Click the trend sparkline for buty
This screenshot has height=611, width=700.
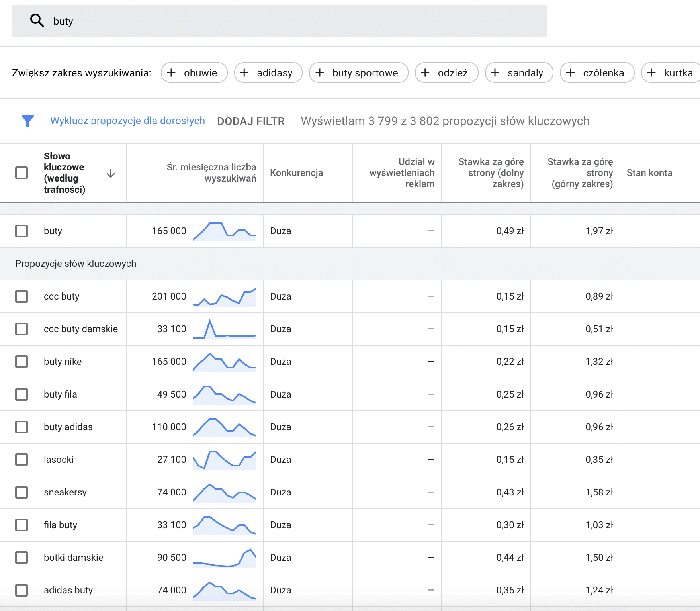tap(225, 231)
